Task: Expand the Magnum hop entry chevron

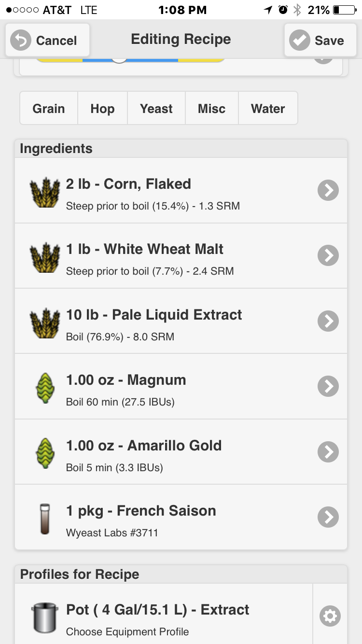Action: pyautogui.click(x=328, y=386)
